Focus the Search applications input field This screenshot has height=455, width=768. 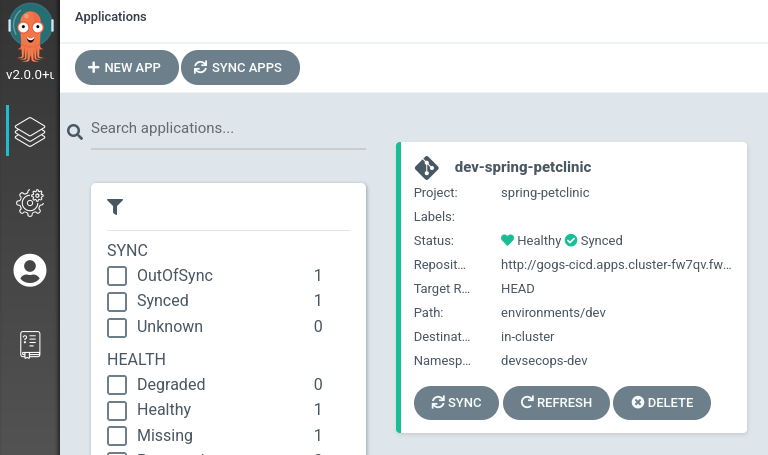click(228, 129)
